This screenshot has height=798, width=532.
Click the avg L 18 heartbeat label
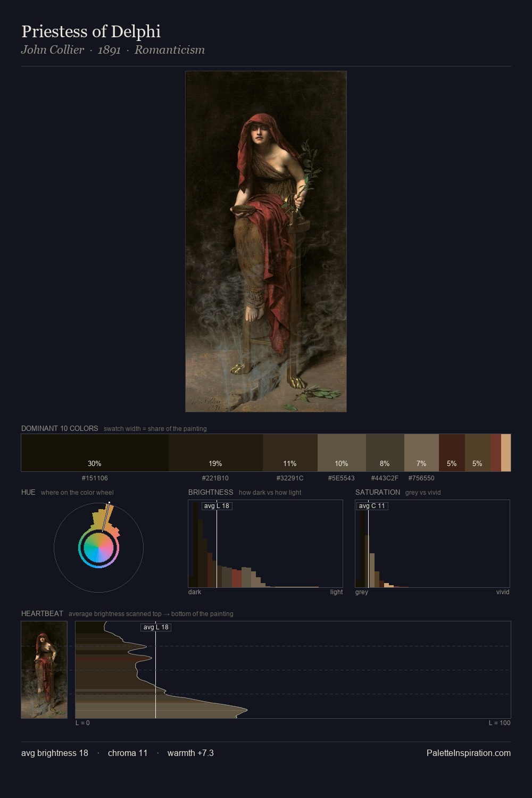point(156,627)
